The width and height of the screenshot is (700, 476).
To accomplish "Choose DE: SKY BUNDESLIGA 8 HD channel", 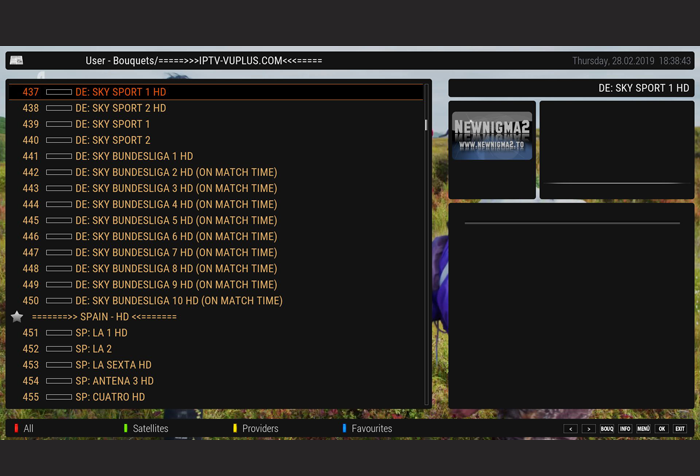I will coord(216,269).
